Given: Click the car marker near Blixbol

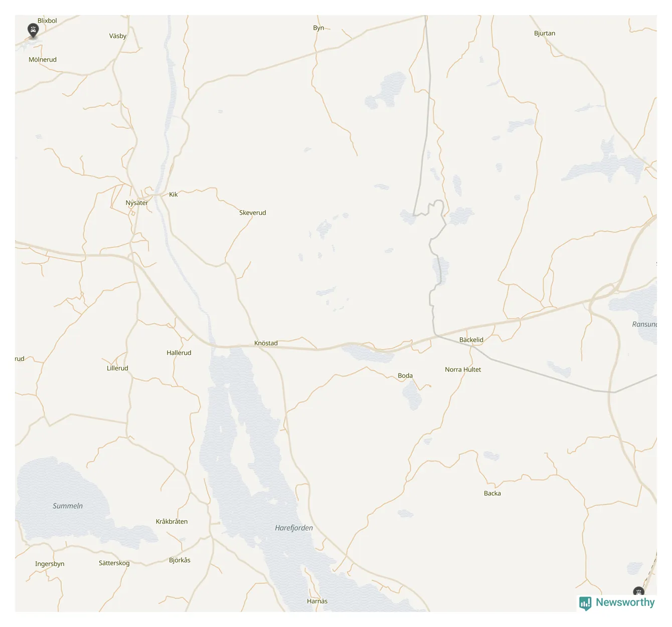Looking at the screenshot, I should pos(33,31).
